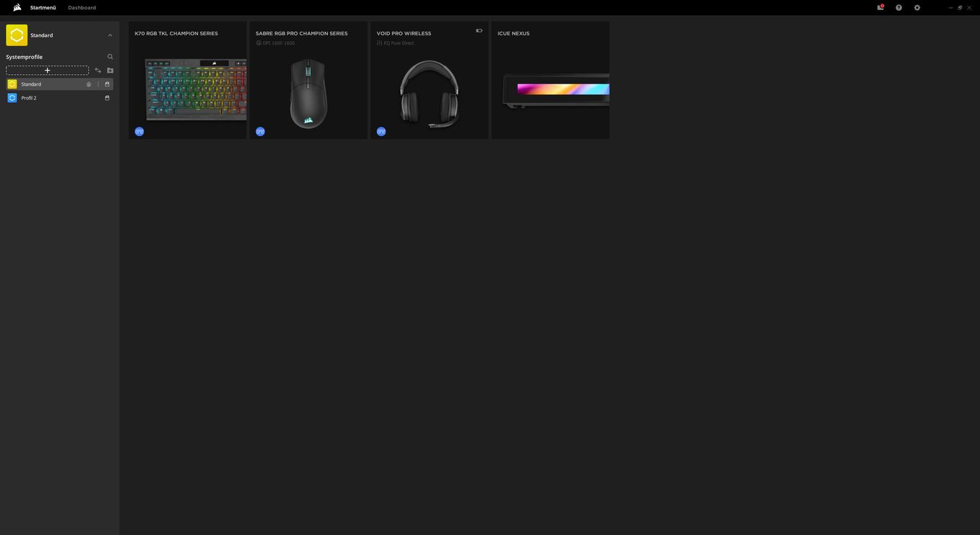
Task: Open the VOID PRO WIRELESS headset image
Action: coord(429,94)
